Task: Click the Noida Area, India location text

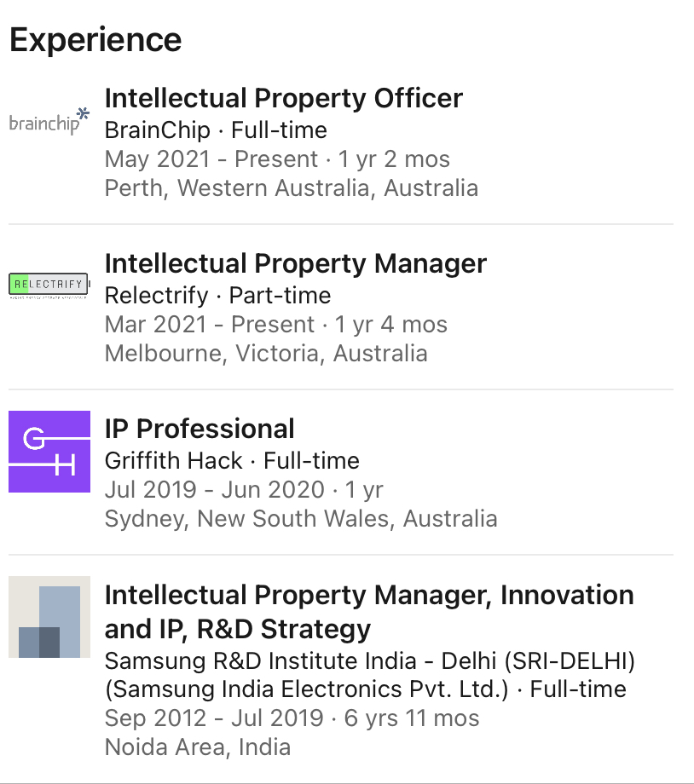Action: [x=198, y=747]
